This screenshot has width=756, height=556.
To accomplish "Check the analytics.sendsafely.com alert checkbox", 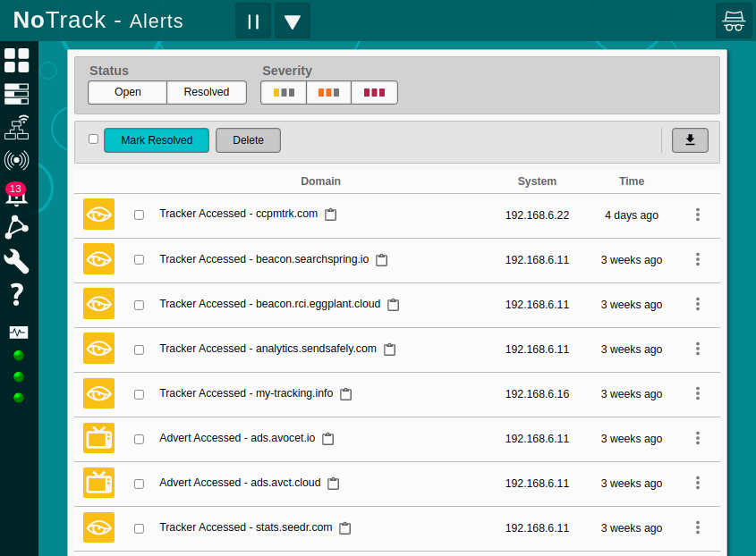I will pyautogui.click(x=139, y=350).
